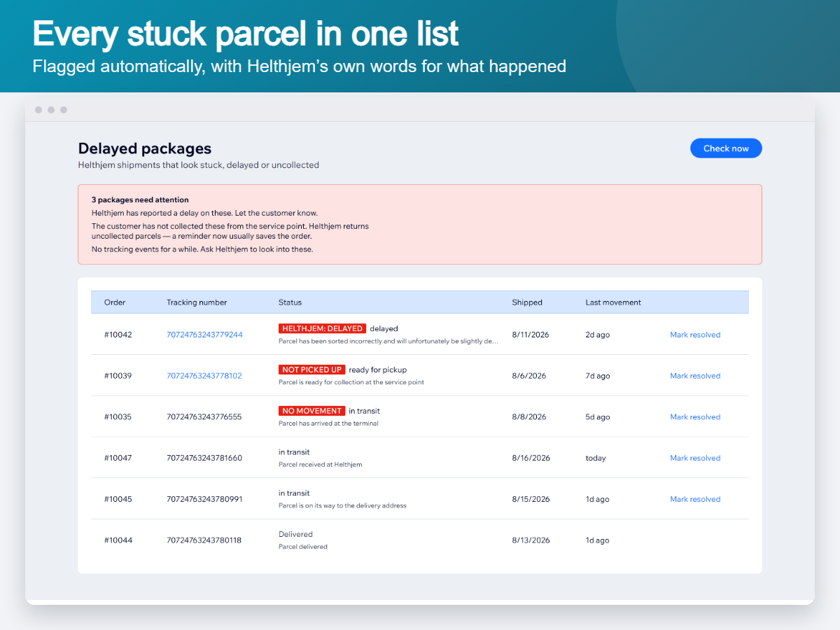Open tracking number 70724763243778102 link
Image resolution: width=840 pixels, height=630 pixels.
pos(204,376)
